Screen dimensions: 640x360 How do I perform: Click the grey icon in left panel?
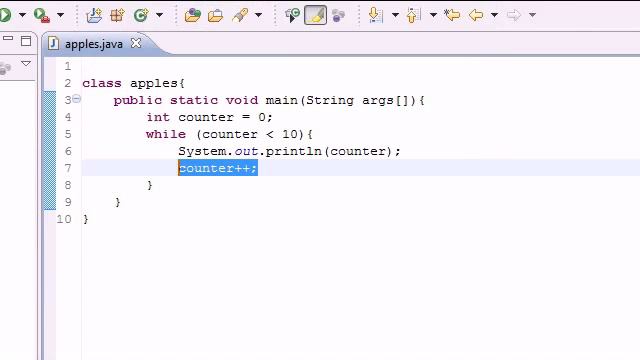click(x=5, y=69)
